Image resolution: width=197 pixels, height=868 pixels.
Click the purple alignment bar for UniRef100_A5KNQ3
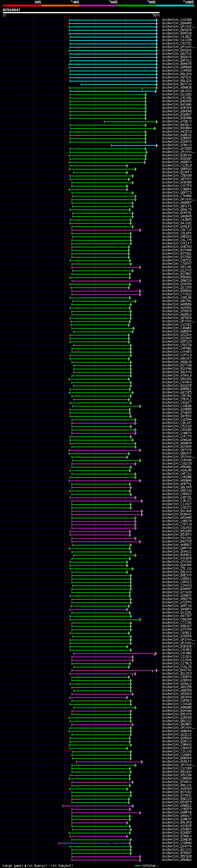coord(107,860)
